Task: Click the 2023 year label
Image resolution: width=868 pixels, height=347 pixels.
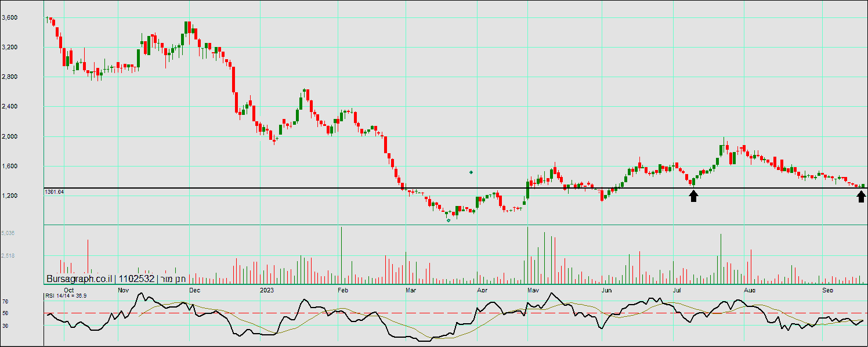Action: pyautogui.click(x=267, y=289)
